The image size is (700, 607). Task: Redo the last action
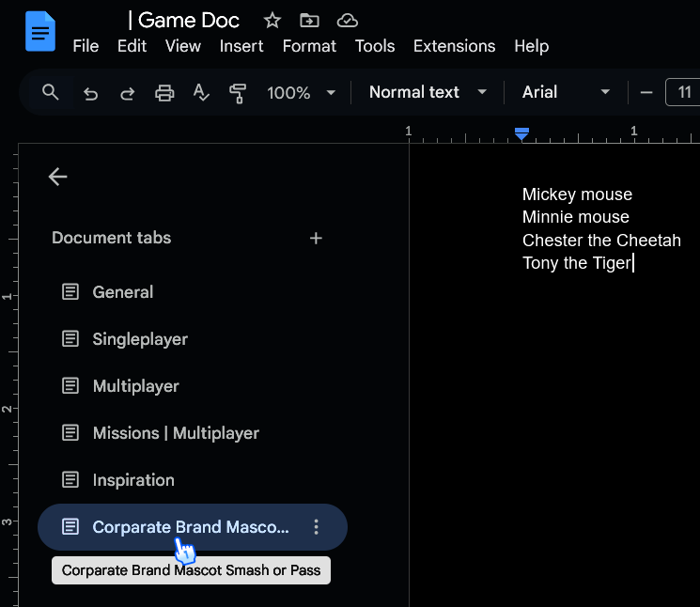click(127, 93)
